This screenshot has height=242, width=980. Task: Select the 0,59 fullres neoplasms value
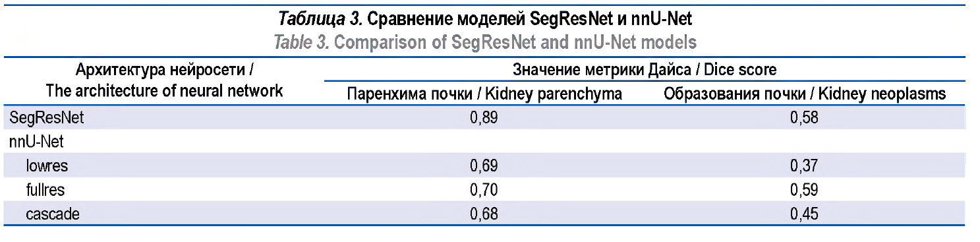pos(804,190)
